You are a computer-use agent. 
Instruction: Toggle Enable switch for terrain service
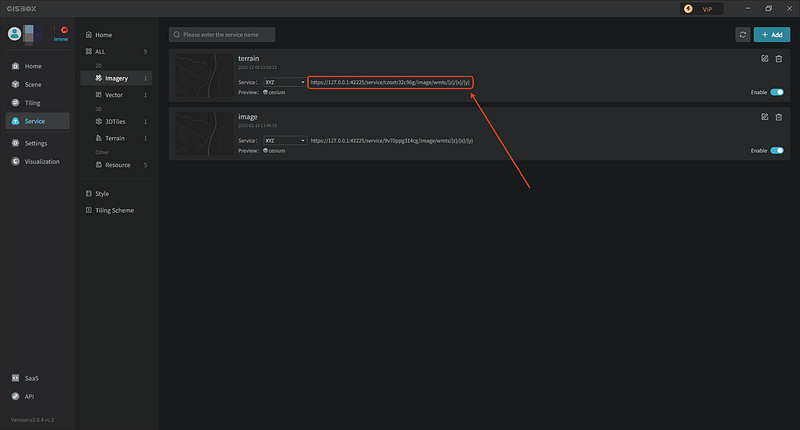click(x=777, y=92)
